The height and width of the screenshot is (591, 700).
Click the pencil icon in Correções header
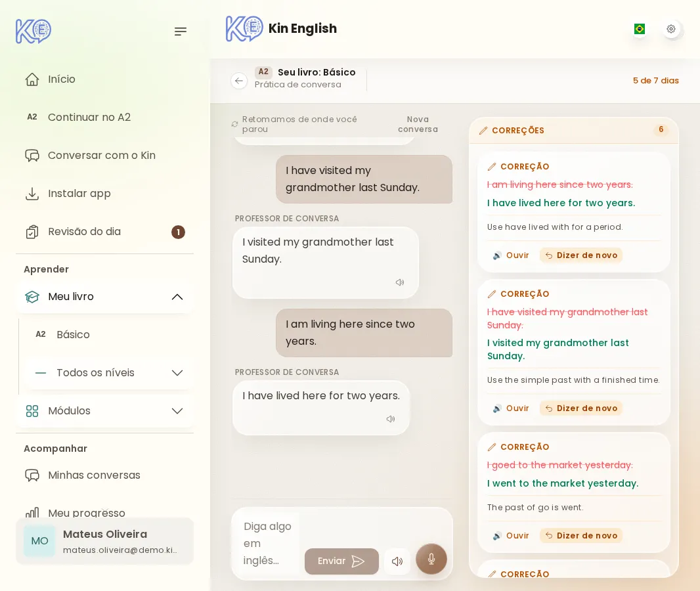[x=483, y=130]
